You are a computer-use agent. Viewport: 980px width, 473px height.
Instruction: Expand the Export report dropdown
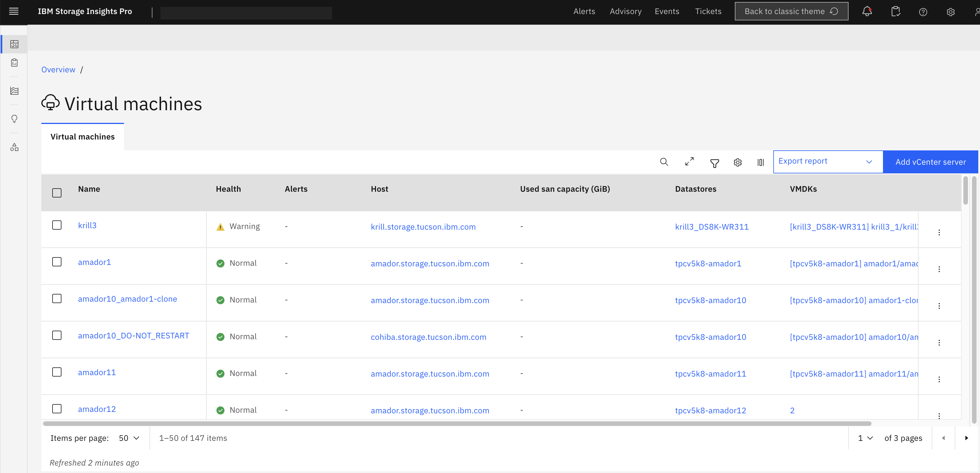coord(828,162)
